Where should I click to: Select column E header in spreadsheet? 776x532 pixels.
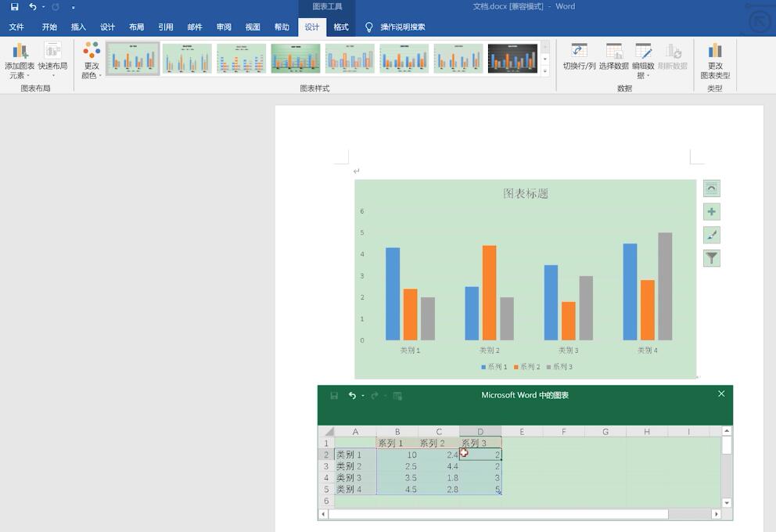[x=522, y=432]
